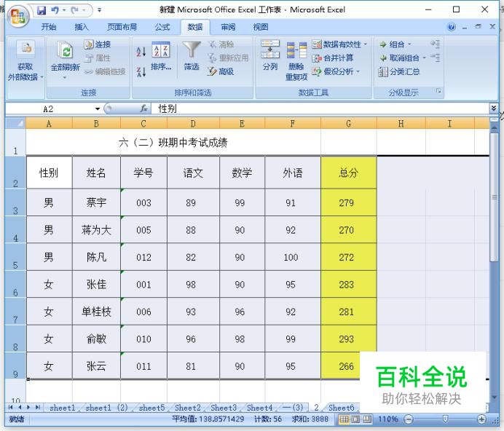Open Excel help question mark icon
504x431 pixels.
[452, 27]
